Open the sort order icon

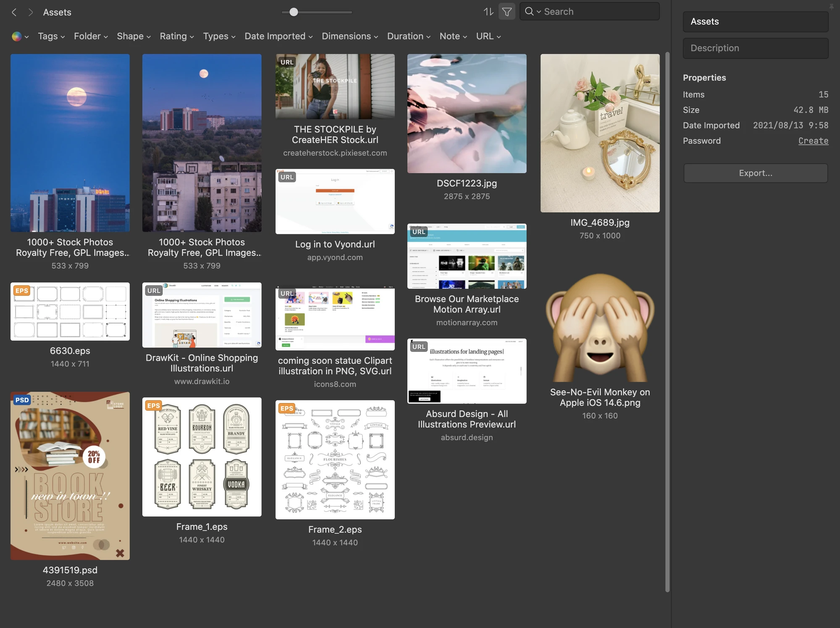[x=488, y=11]
